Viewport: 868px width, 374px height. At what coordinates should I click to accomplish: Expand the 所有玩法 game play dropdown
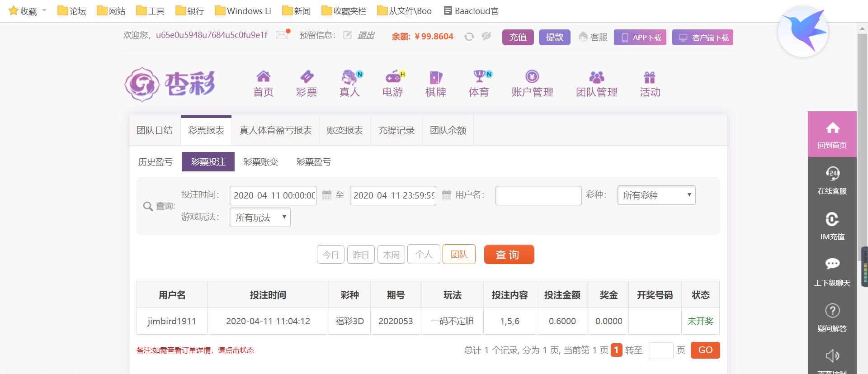260,218
